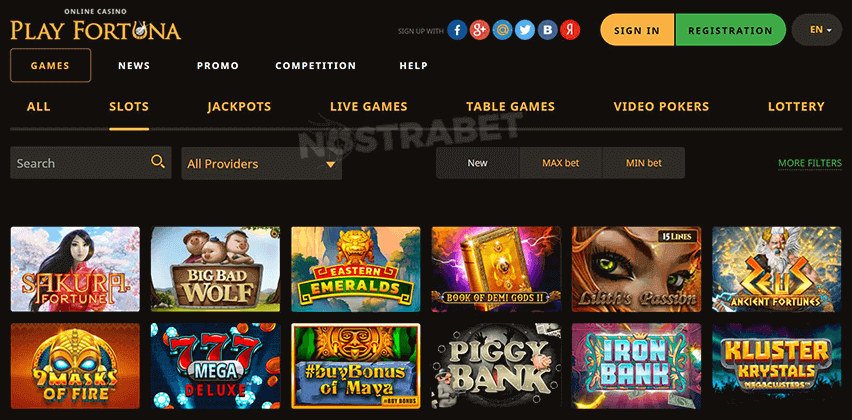
Task: Toggle the New sort filter
Action: 478,163
